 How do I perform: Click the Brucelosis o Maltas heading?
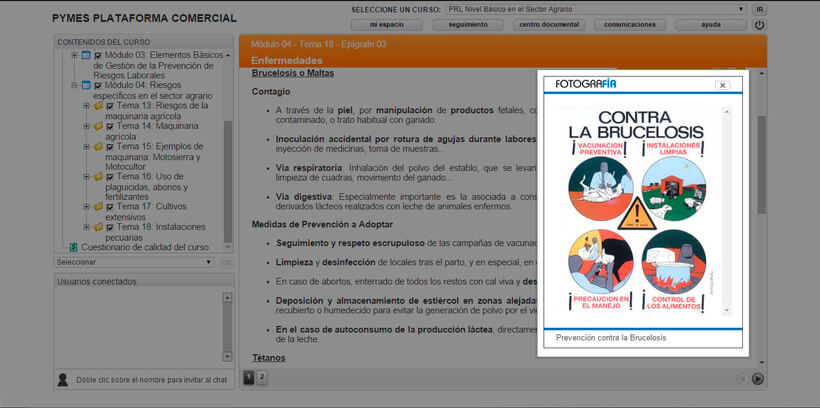[292, 73]
